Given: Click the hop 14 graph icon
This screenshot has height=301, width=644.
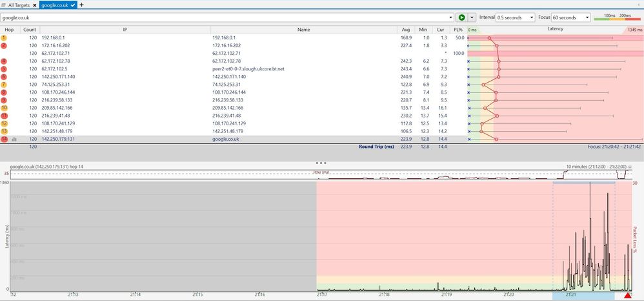Looking at the screenshot, I should (x=14, y=139).
